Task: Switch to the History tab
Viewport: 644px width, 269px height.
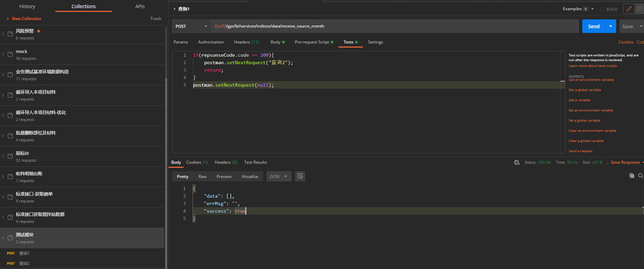Action: click(27, 6)
